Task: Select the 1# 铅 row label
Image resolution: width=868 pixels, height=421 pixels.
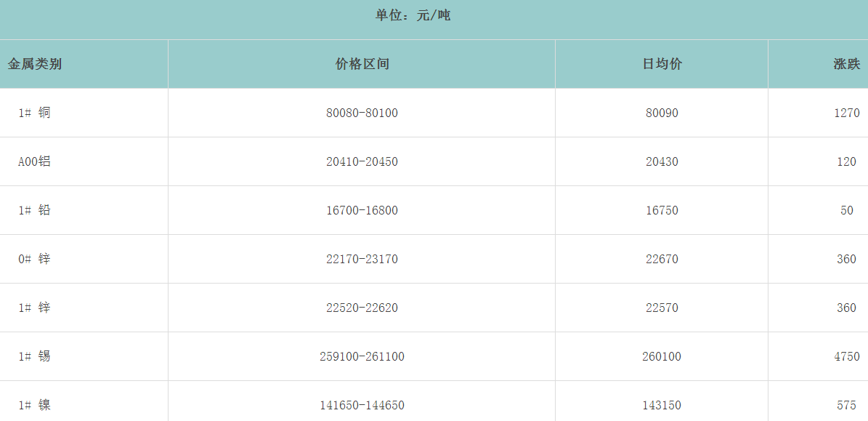Action: click(x=34, y=210)
